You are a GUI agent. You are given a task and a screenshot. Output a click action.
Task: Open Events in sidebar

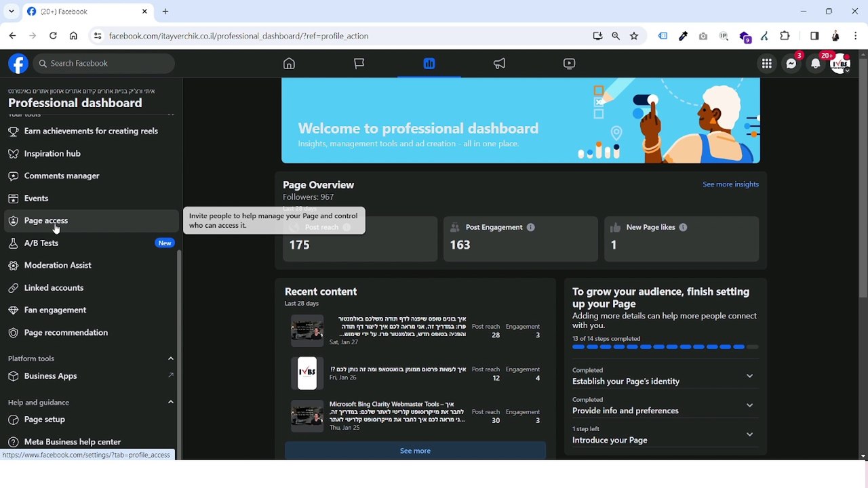click(x=92, y=198)
